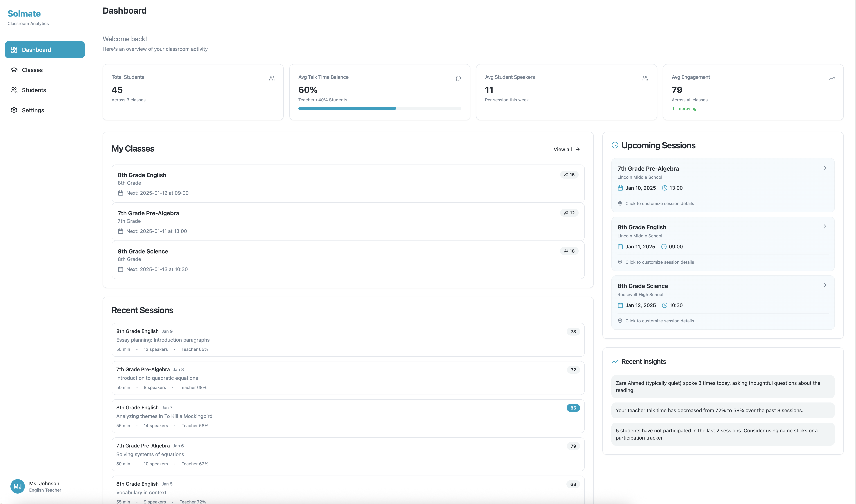The height and width of the screenshot is (504, 856).
Task: Click the MJ avatar for Ms. Johnson
Action: [x=17, y=486]
